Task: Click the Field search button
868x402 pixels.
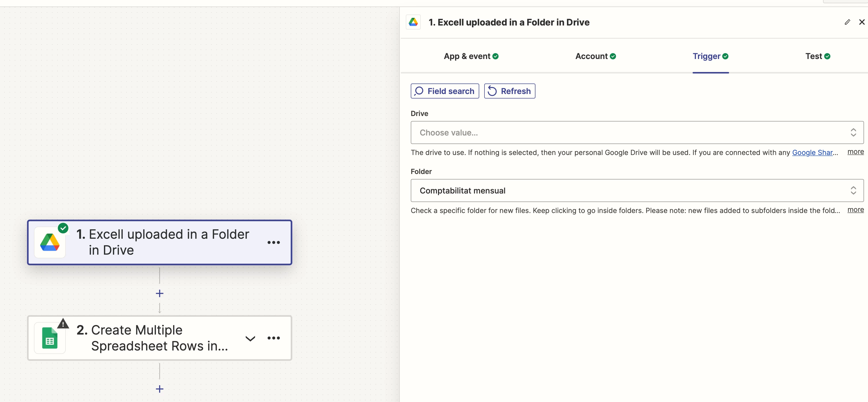Action: coord(444,91)
